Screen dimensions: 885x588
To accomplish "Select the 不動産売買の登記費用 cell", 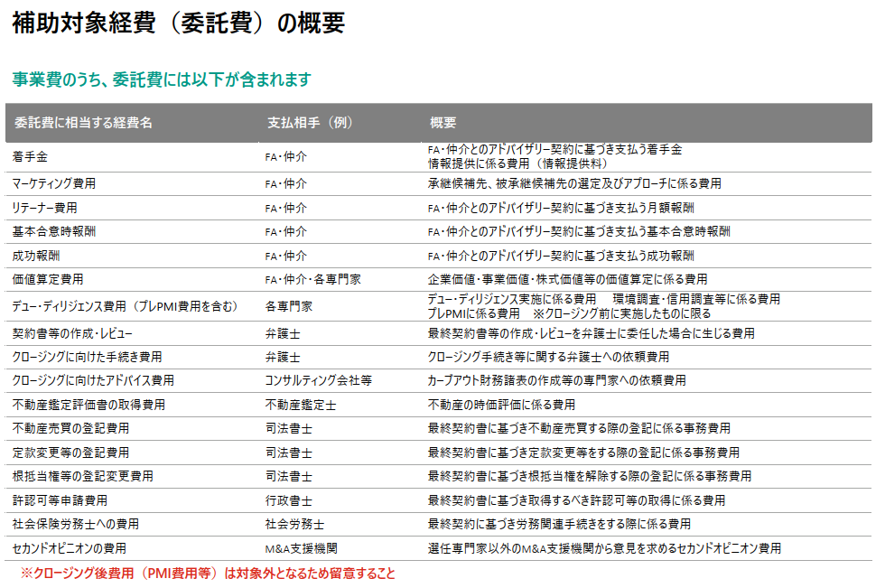I will 70,429.
